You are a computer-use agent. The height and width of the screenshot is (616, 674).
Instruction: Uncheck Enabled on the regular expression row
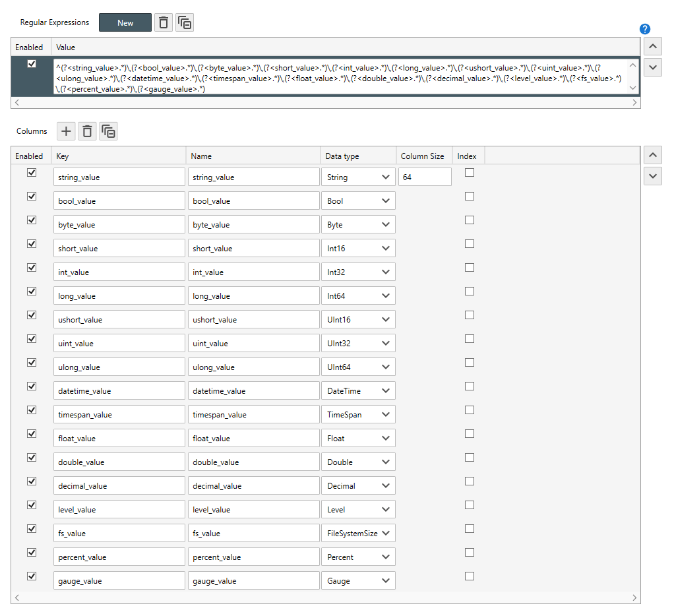coord(31,63)
